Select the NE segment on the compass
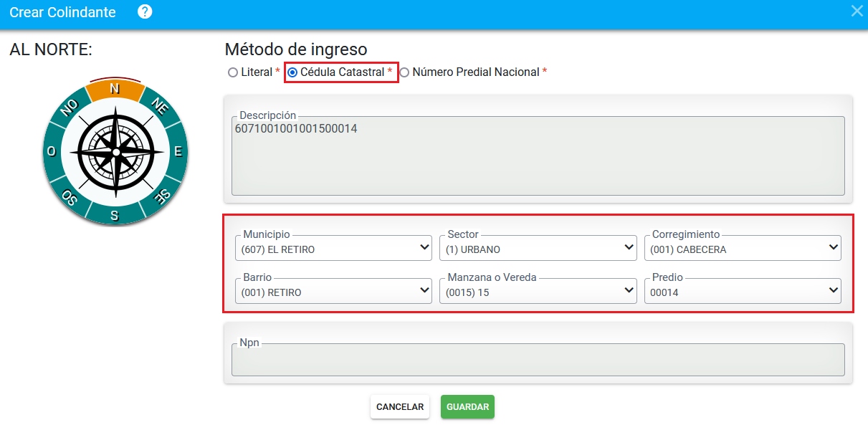Viewport: 868px width, 425px height. pos(159,108)
